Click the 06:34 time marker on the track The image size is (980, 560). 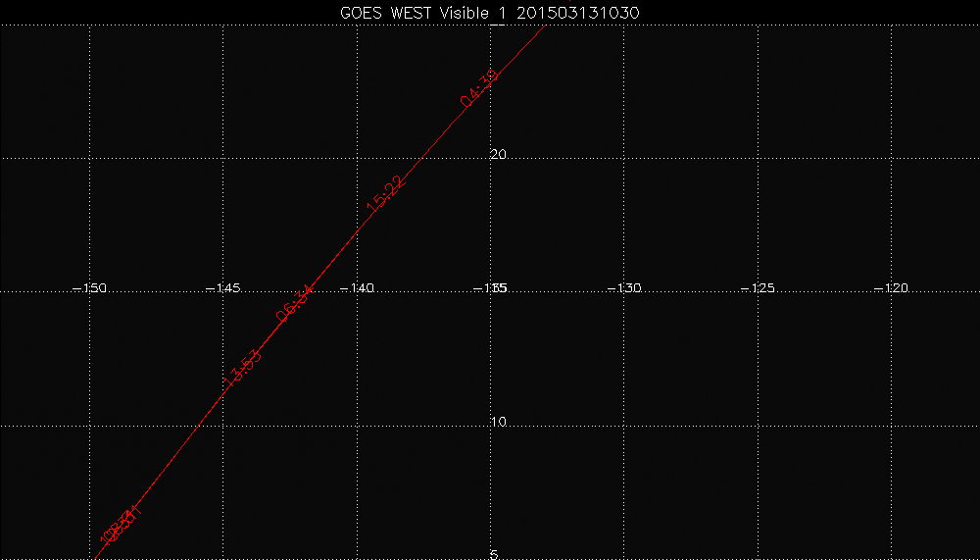(x=294, y=303)
